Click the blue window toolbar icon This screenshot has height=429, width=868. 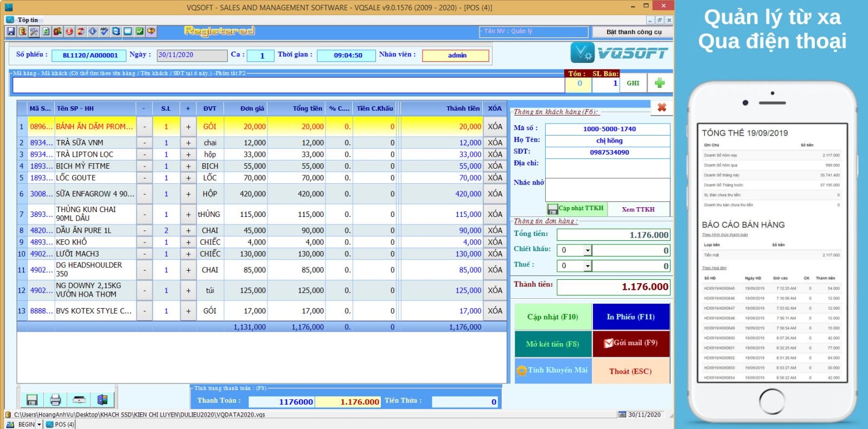(x=127, y=31)
